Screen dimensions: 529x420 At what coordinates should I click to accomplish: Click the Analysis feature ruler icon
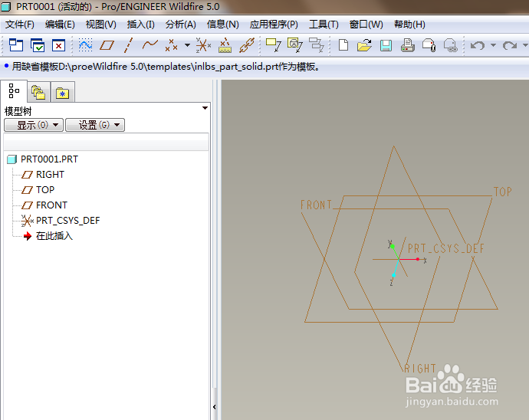point(225,45)
